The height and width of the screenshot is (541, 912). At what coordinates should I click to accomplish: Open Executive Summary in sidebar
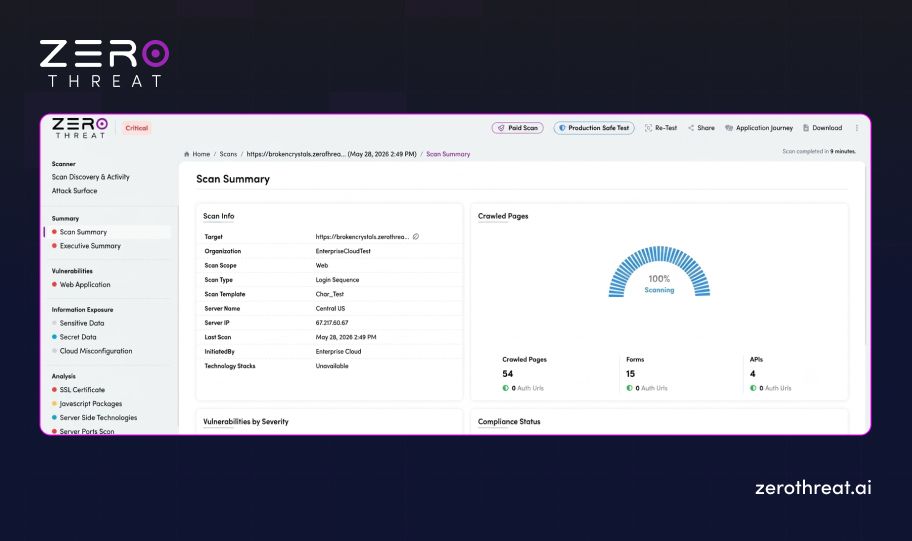point(90,246)
